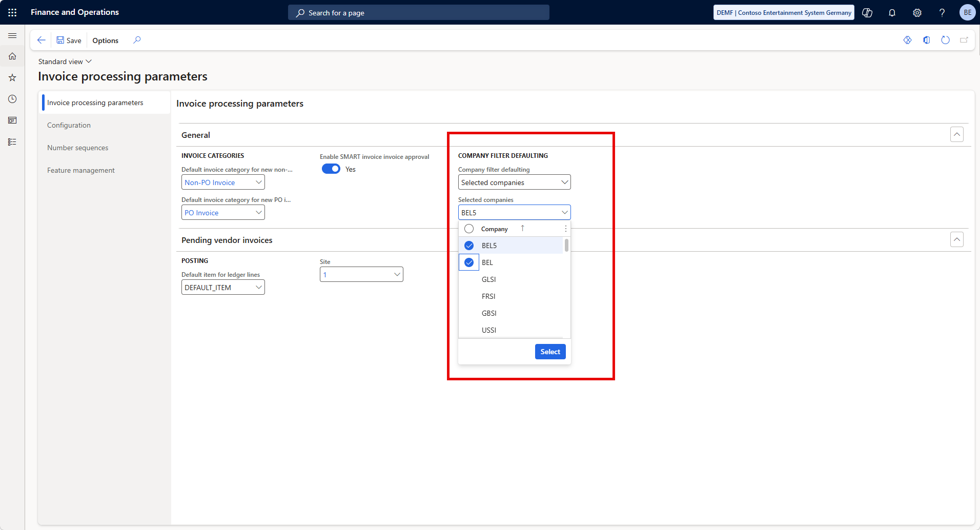Open the personalization diamond icon
This screenshot has height=530, width=980.
[907, 40]
